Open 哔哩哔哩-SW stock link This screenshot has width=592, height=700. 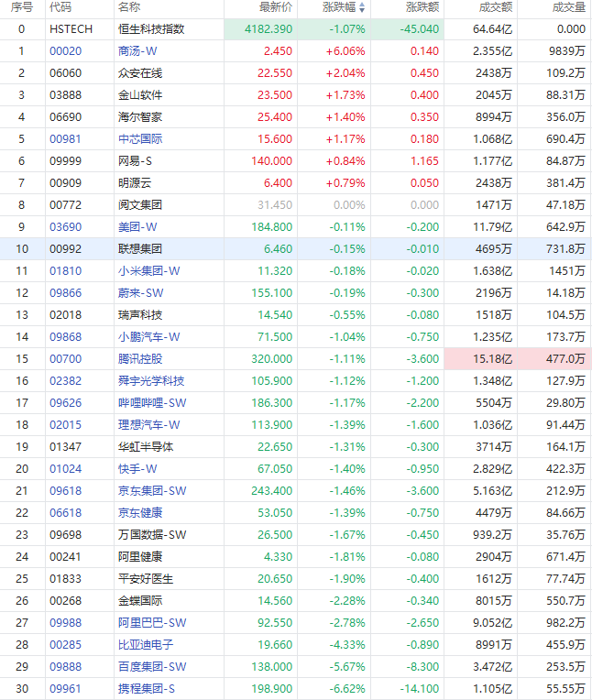(x=152, y=403)
